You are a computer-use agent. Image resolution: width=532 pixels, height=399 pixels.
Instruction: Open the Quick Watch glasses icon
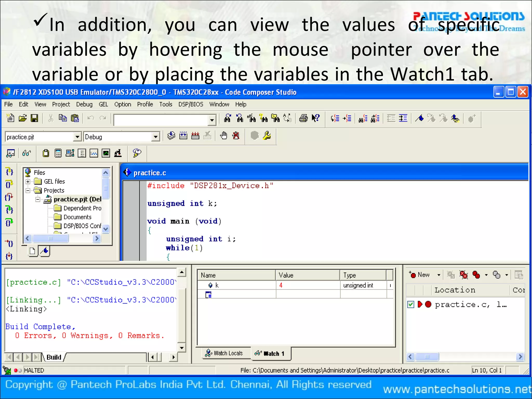pyautogui.click(x=26, y=153)
